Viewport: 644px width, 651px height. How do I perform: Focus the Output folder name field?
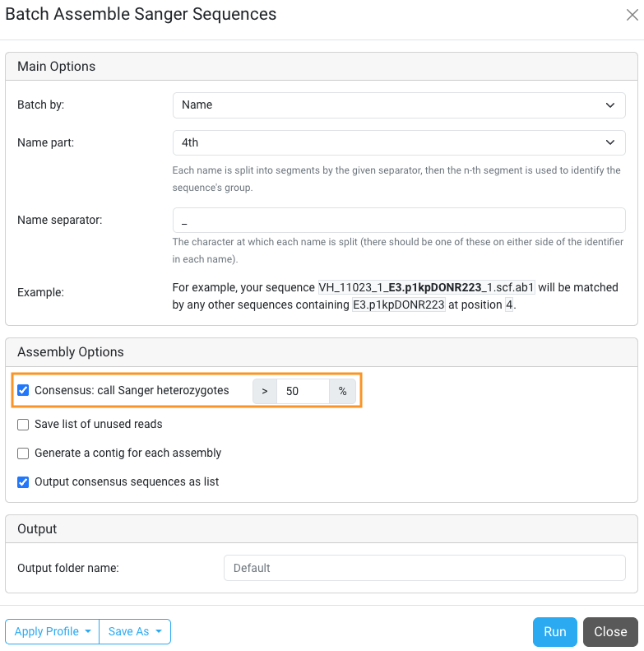(x=424, y=568)
